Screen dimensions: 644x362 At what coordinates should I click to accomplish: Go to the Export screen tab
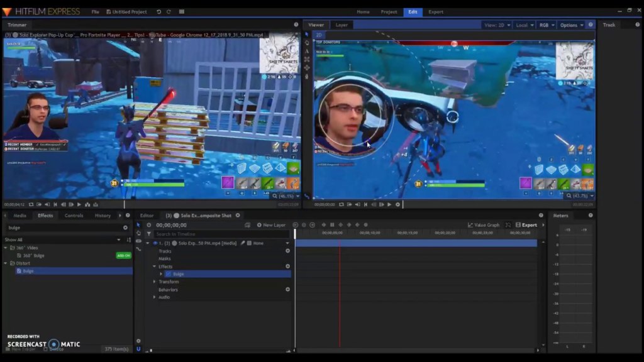point(436,11)
